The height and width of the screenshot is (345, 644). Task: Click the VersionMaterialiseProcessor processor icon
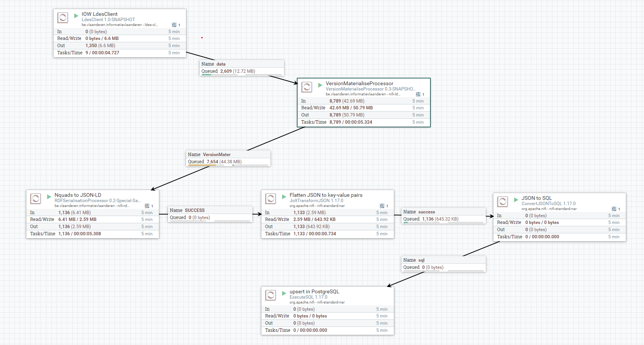coord(307,87)
